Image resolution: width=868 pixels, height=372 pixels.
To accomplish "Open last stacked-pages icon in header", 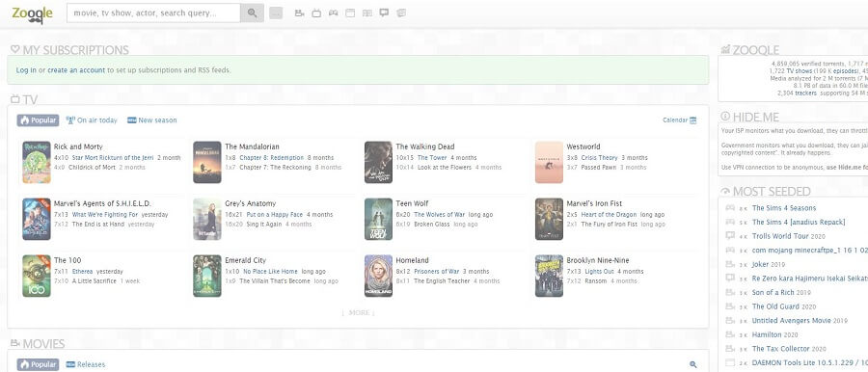I will (x=401, y=13).
